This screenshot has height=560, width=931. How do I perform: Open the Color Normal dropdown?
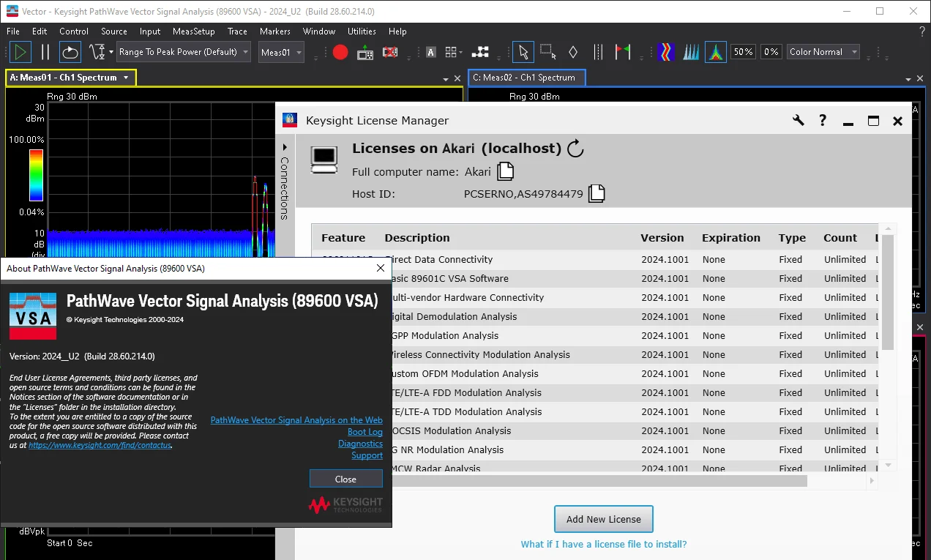click(x=823, y=52)
